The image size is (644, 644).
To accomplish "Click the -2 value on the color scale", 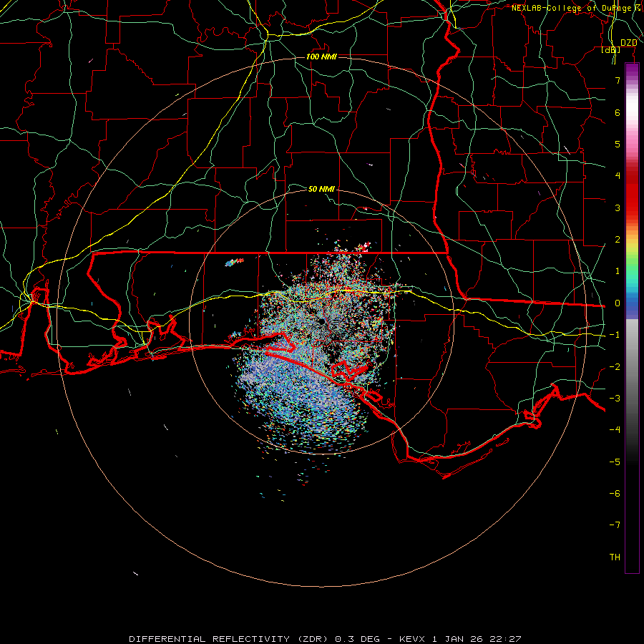I will click(x=615, y=367).
